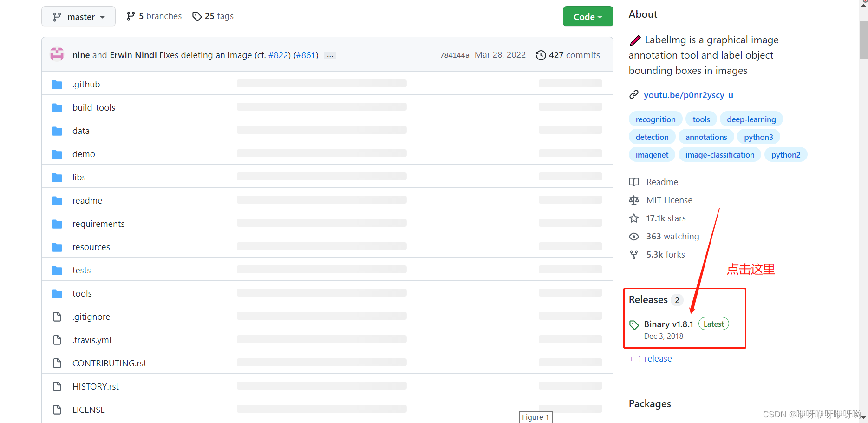The image size is (868, 423).
Task: Open the 784144a commit hash
Action: [x=455, y=55]
